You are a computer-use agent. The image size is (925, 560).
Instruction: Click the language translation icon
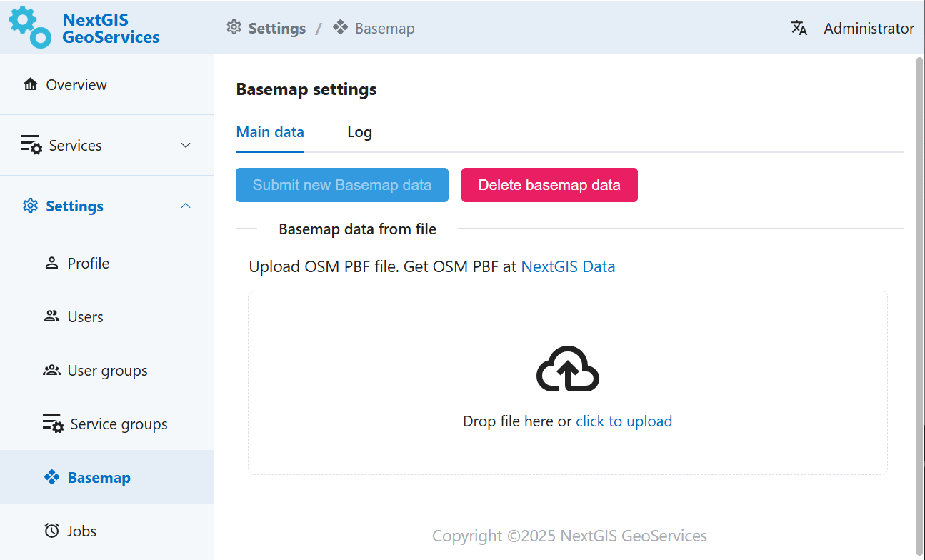(799, 28)
